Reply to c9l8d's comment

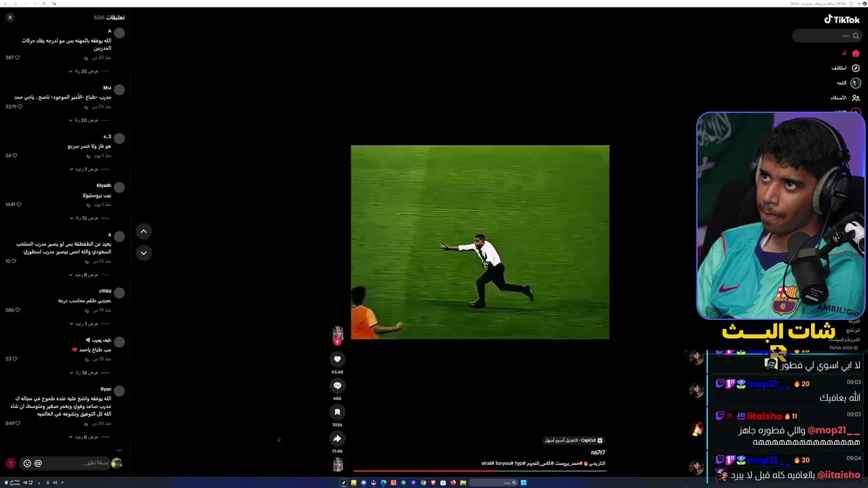(86, 310)
